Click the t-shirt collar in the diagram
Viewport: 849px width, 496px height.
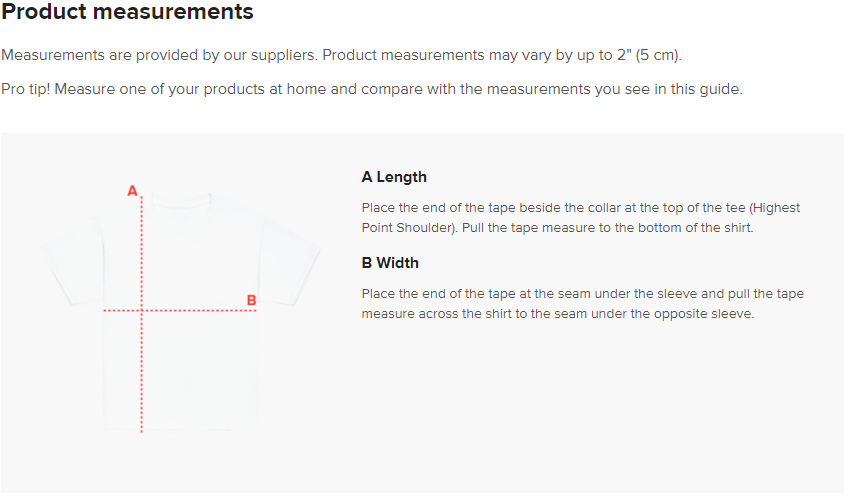tap(180, 198)
